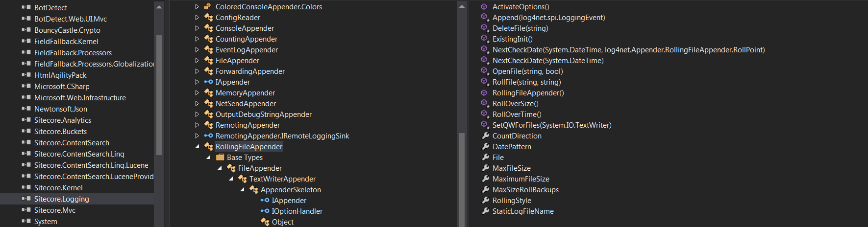Click the assembly icon next to Newtonsoft.Json
Viewport: 868px width, 227px height.
click(x=26, y=109)
